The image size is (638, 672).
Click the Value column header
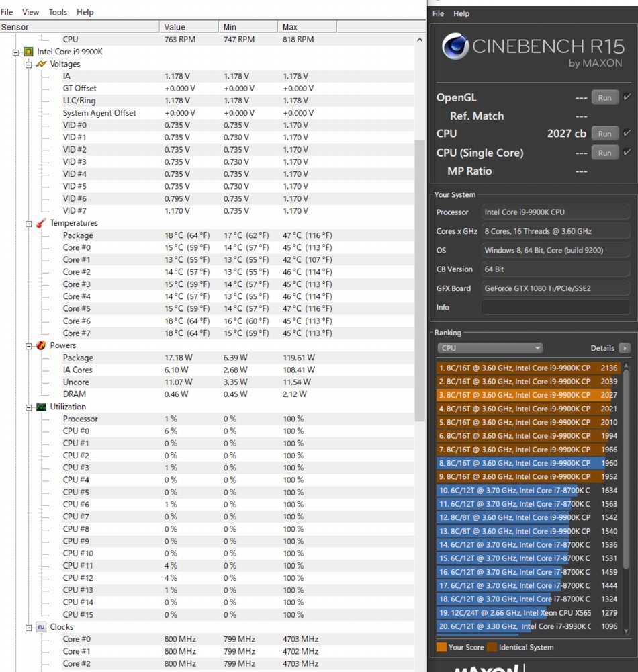pos(189,27)
